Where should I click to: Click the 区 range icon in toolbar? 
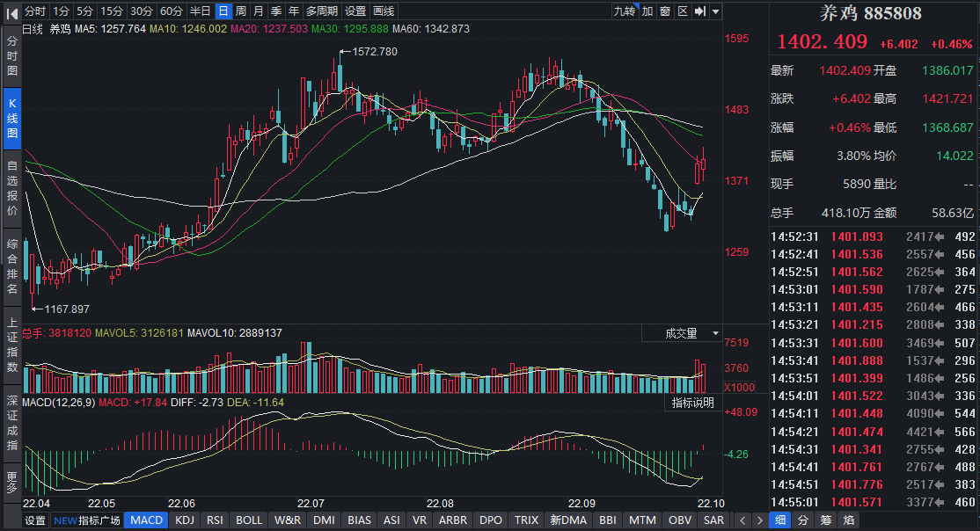click(x=682, y=11)
